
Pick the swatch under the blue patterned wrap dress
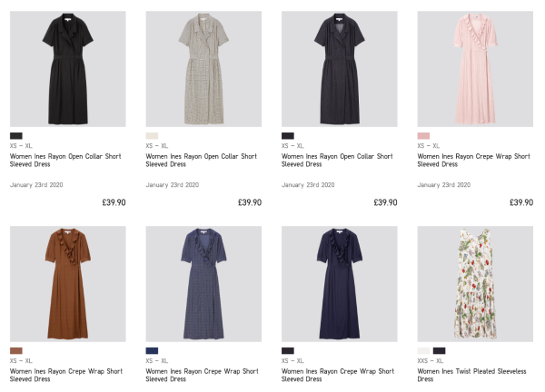pyautogui.click(x=152, y=350)
